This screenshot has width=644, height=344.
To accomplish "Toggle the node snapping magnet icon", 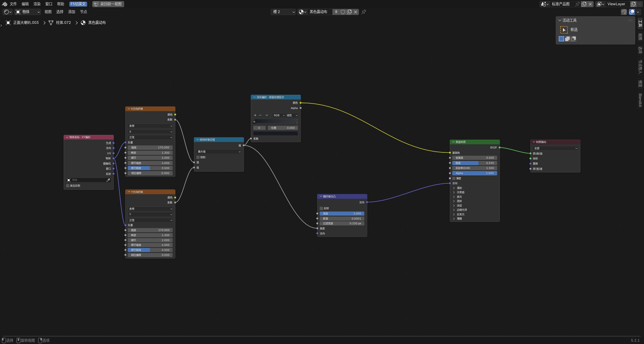I will click(624, 12).
